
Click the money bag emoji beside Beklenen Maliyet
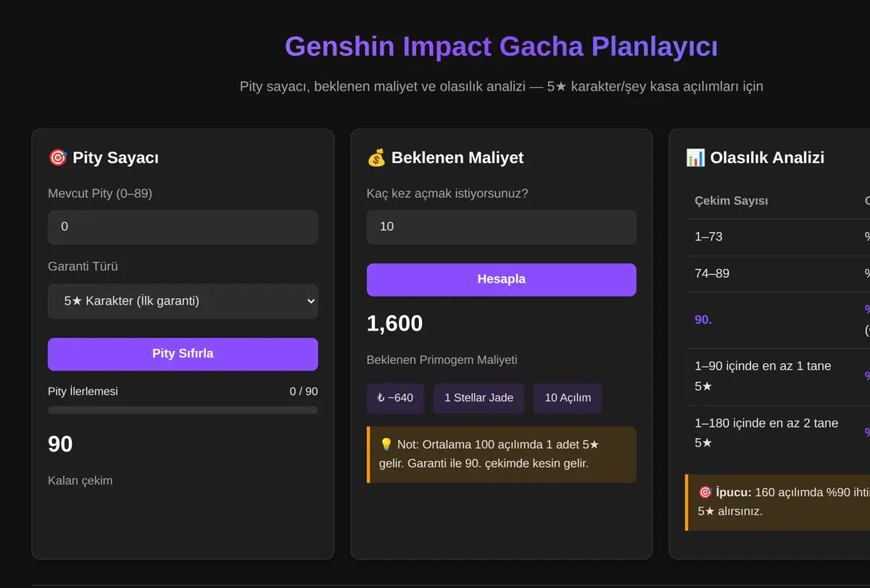point(376,157)
